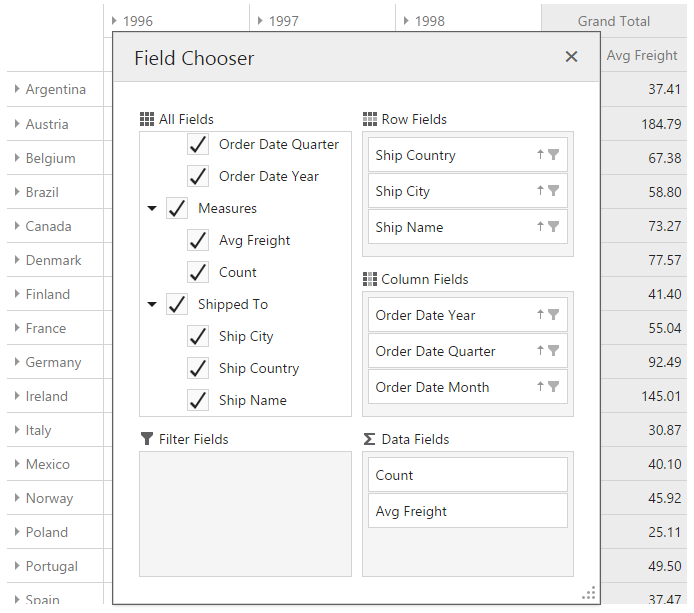Collapse the Measures tree node
This screenshot has height=613, width=694.
pyautogui.click(x=152, y=209)
